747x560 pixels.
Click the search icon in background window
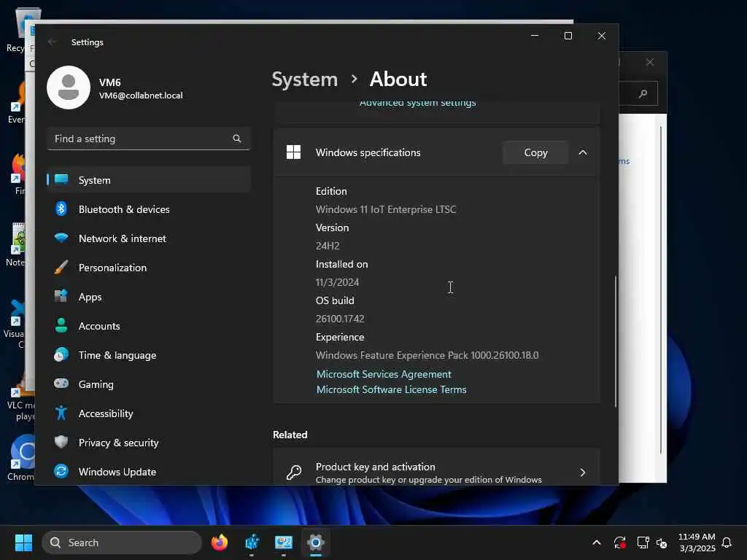643,93
